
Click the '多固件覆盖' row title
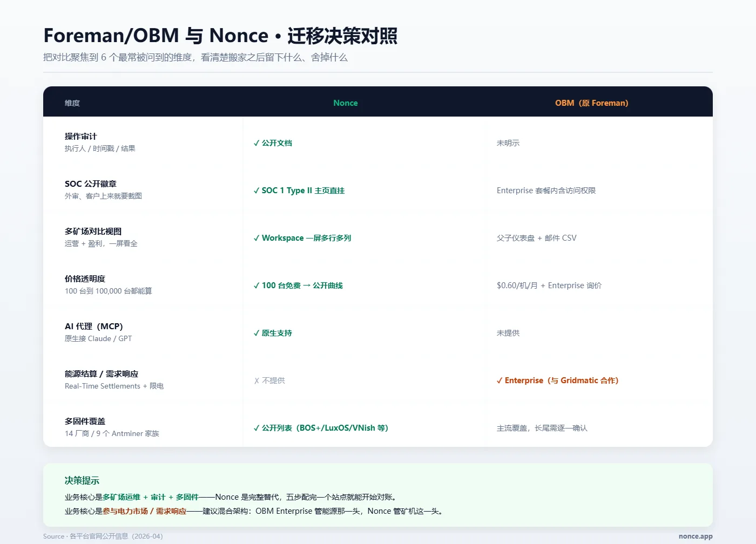85,421
